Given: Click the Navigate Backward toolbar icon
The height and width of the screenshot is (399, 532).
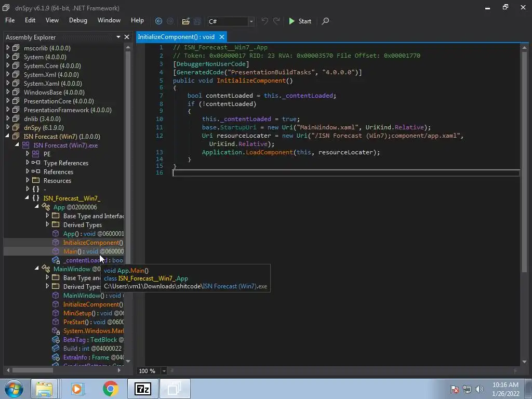Looking at the screenshot, I should [x=158, y=21].
